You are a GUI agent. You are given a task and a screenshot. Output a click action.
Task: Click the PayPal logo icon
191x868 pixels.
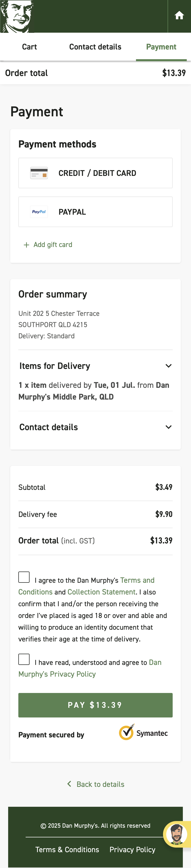[x=39, y=212]
